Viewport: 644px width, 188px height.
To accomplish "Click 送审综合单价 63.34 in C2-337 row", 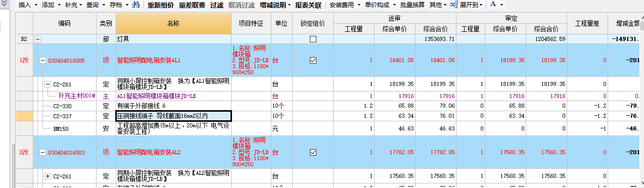I will point(406,116).
